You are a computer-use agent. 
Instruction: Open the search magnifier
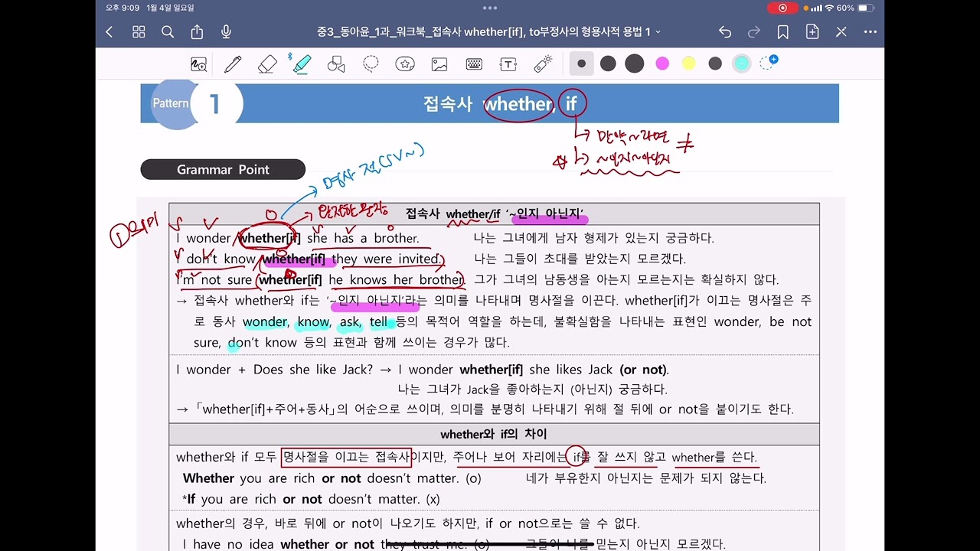(168, 32)
